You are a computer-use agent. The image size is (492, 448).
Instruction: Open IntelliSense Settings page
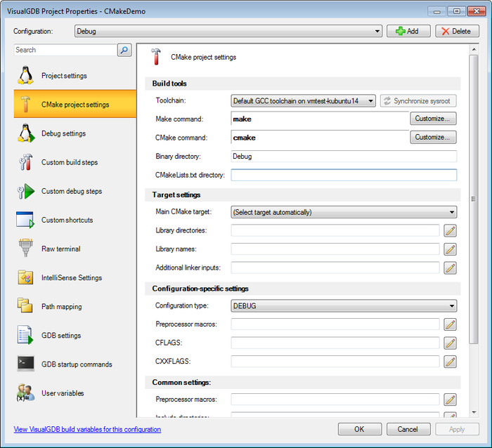pyautogui.click(x=75, y=277)
